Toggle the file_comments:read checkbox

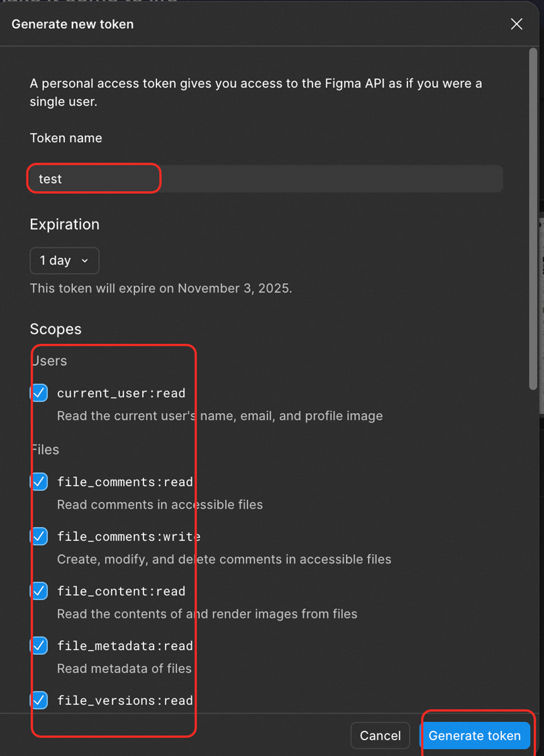tap(40, 482)
